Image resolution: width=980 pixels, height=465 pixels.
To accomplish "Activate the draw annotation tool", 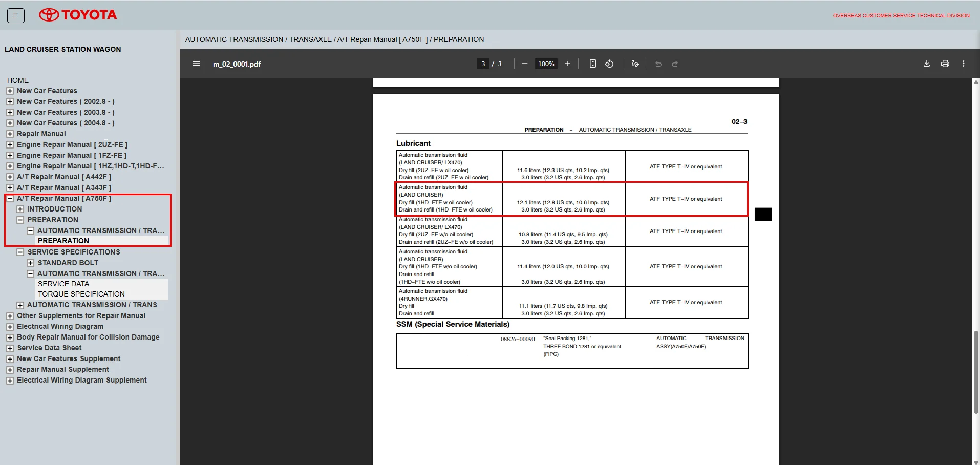I will [x=635, y=64].
